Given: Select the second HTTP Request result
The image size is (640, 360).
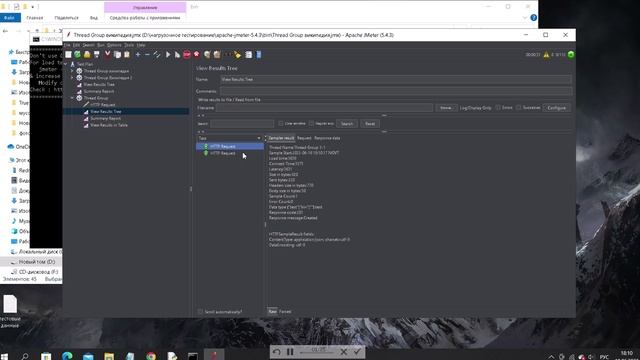Looking at the screenshot, I should click(222, 153).
